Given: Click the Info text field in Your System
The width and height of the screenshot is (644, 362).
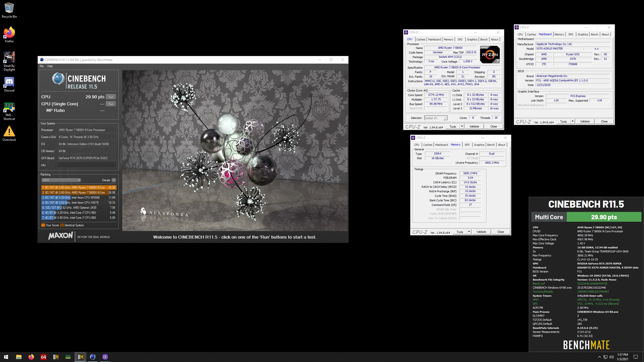Looking at the screenshot, I should 87,165.
